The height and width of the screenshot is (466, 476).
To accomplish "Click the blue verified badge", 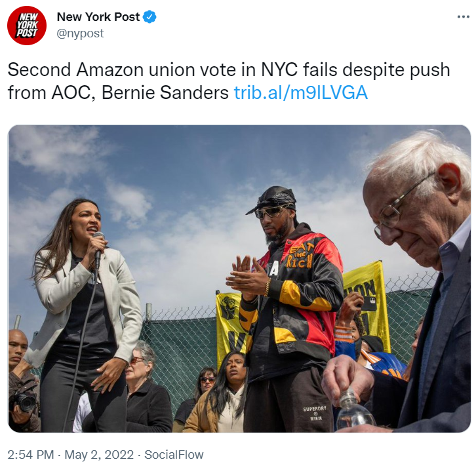I will [x=149, y=16].
